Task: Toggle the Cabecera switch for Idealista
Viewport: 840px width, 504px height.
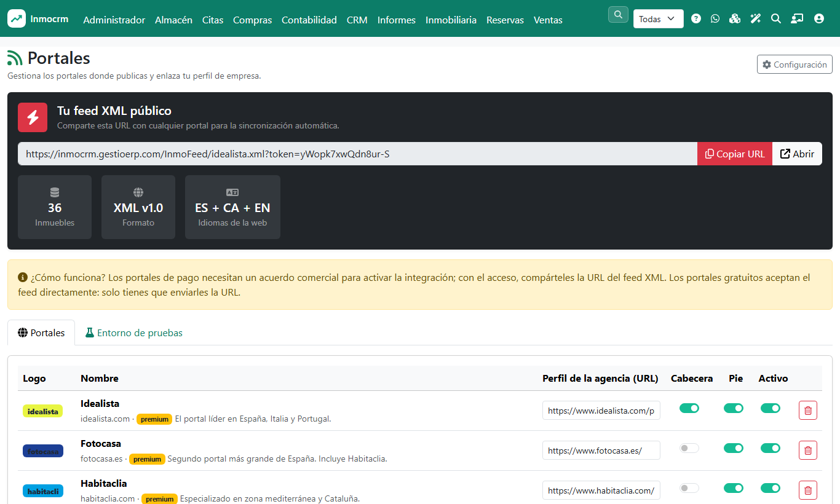Action: [689, 408]
